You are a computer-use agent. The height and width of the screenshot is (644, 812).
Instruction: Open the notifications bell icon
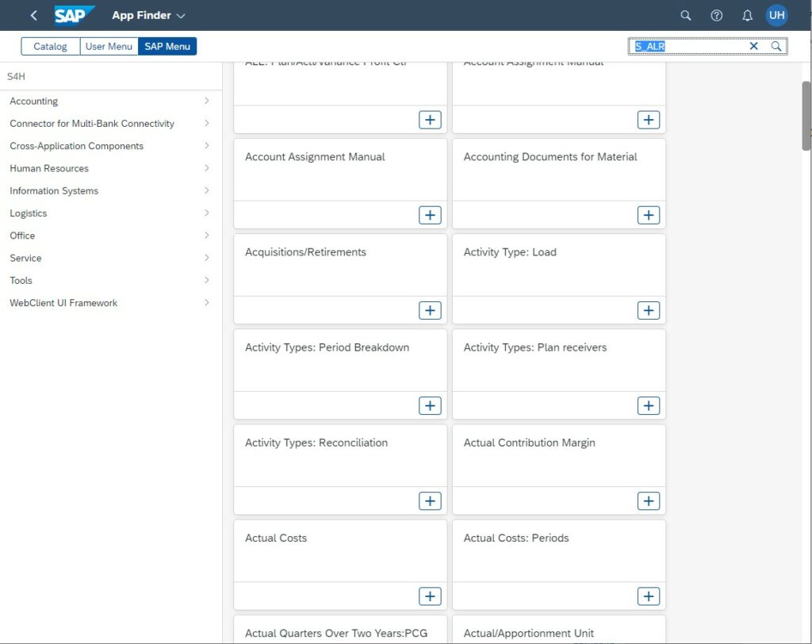(x=747, y=15)
